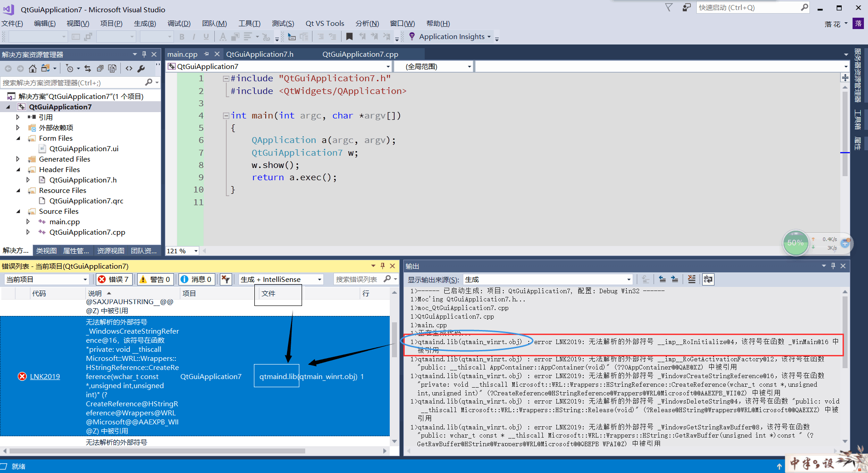868x473 pixels.
Task: Click 代码 column header in Error List
Action: [39, 293]
